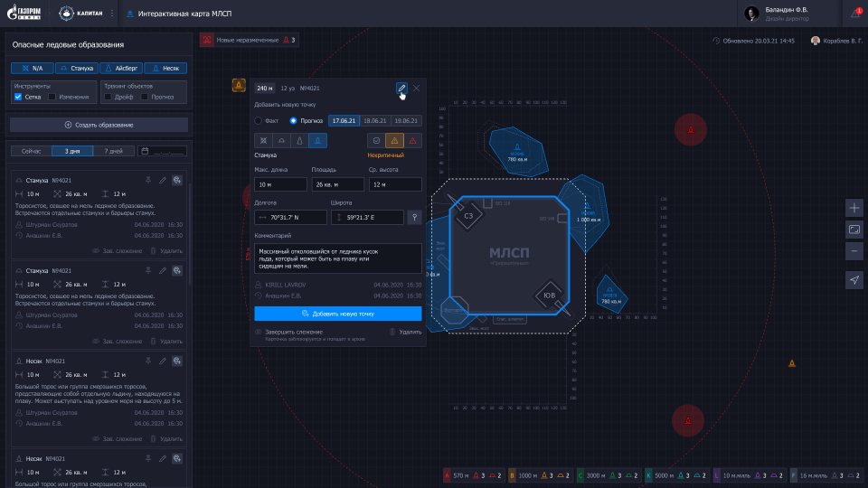Open notifications bell icon
This screenshot has height=488, width=868.
(855, 14)
